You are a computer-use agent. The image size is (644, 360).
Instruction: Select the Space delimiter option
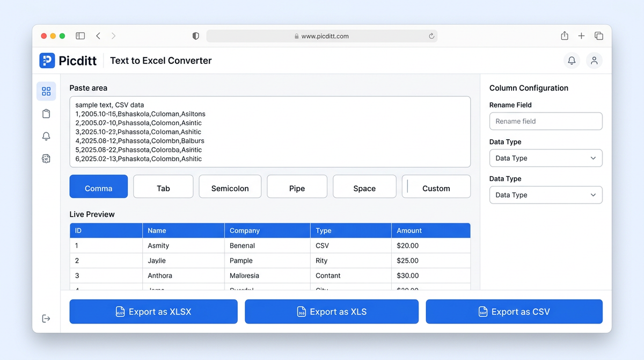tap(364, 186)
